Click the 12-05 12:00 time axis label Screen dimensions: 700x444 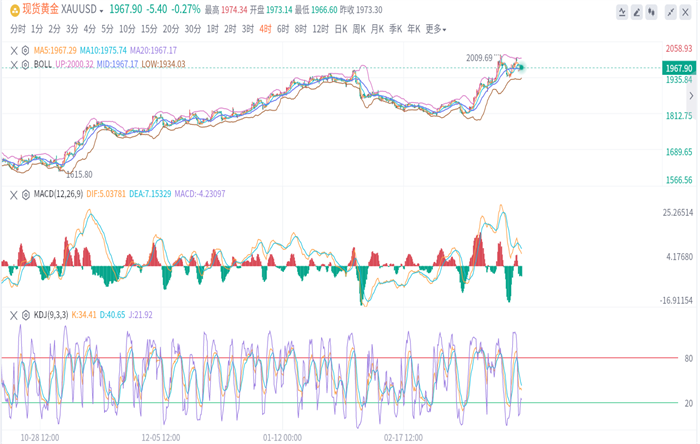[161, 438]
